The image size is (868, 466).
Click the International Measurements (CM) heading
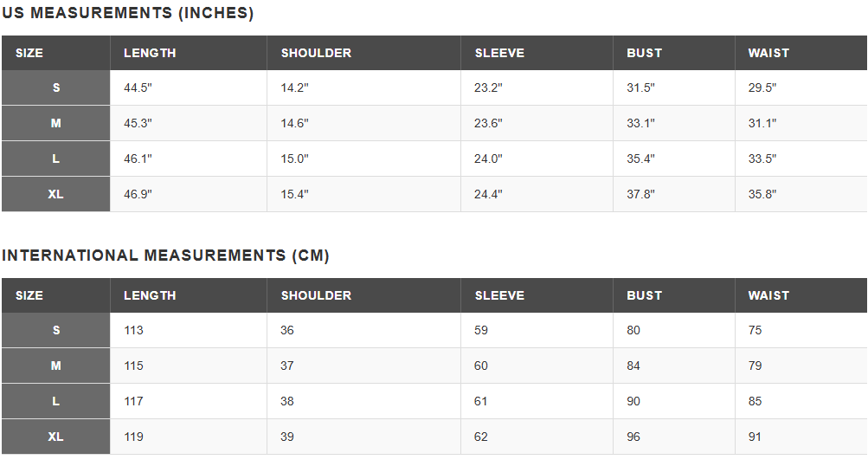[x=165, y=256]
